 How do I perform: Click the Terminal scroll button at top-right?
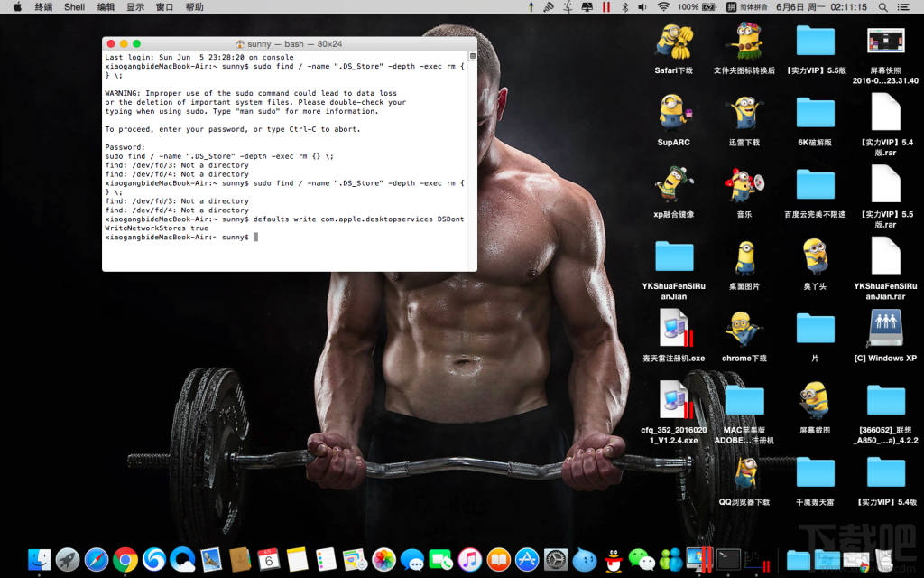[473, 56]
